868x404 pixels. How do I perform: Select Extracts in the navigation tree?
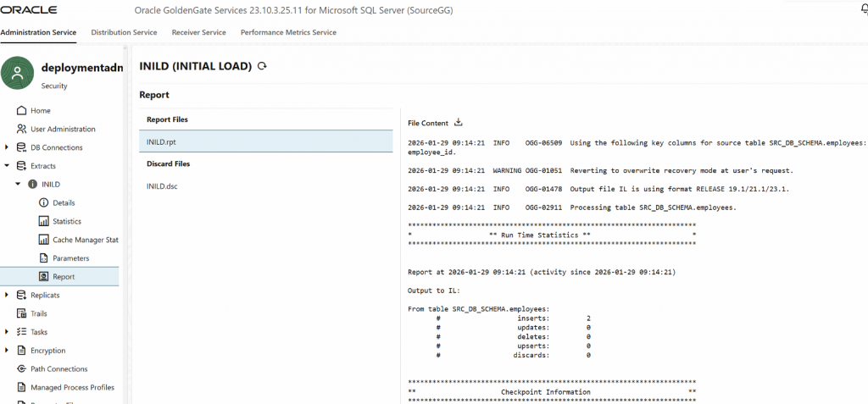click(x=43, y=165)
